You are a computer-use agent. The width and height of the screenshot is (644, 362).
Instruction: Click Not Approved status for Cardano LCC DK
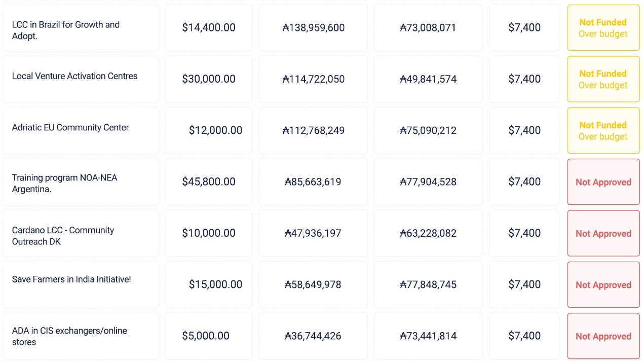click(603, 233)
